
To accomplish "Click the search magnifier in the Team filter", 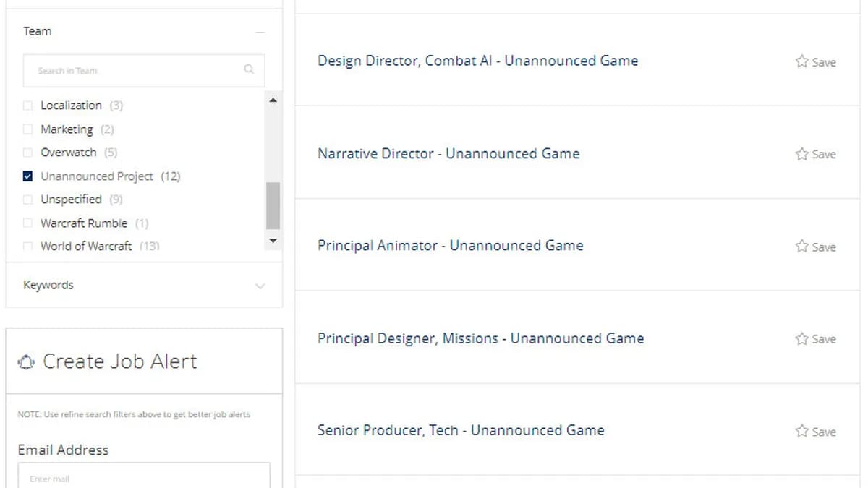I will click(x=249, y=69).
